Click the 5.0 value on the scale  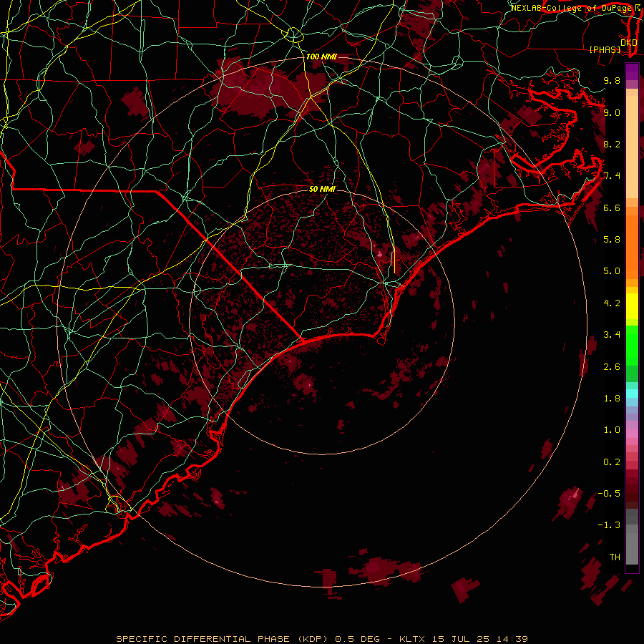(612, 271)
